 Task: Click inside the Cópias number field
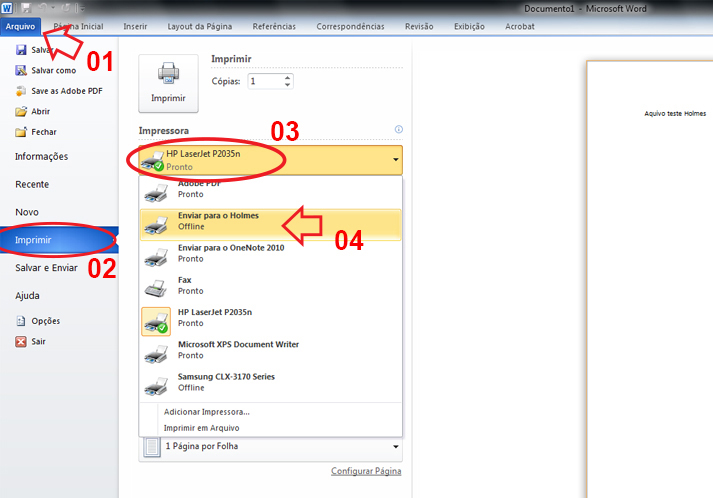[x=266, y=81]
